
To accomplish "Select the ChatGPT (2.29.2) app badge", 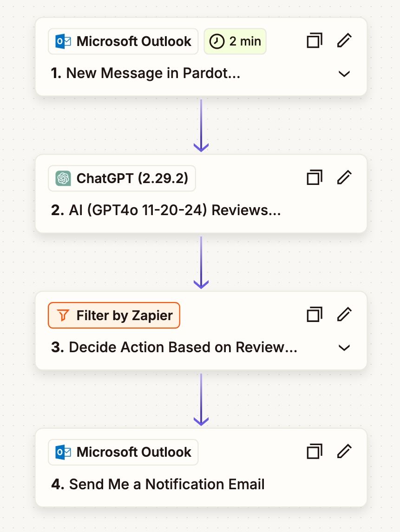I will [x=122, y=178].
